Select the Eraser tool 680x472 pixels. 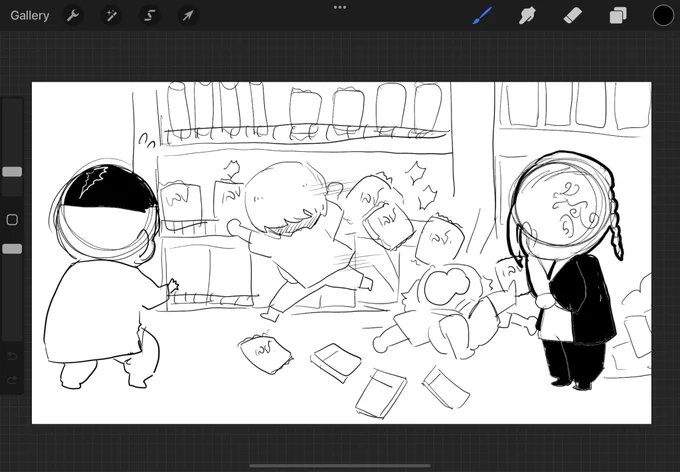tap(572, 16)
